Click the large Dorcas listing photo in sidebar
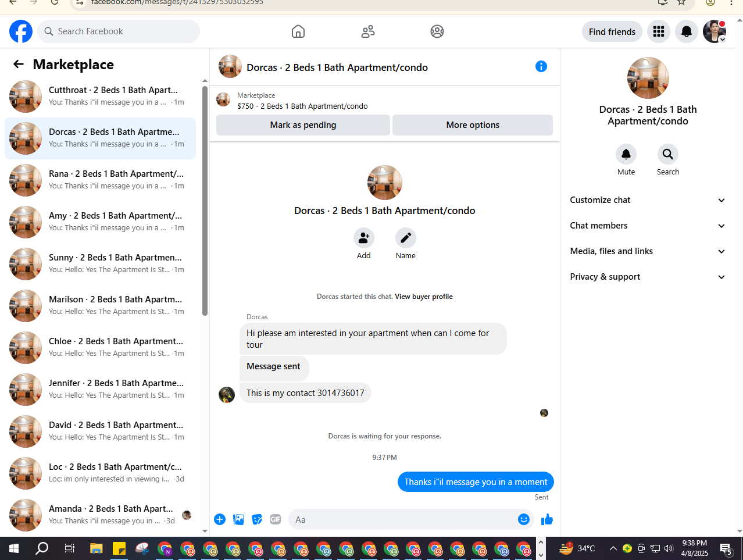This screenshot has height=560, width=743. coord(648,78)
